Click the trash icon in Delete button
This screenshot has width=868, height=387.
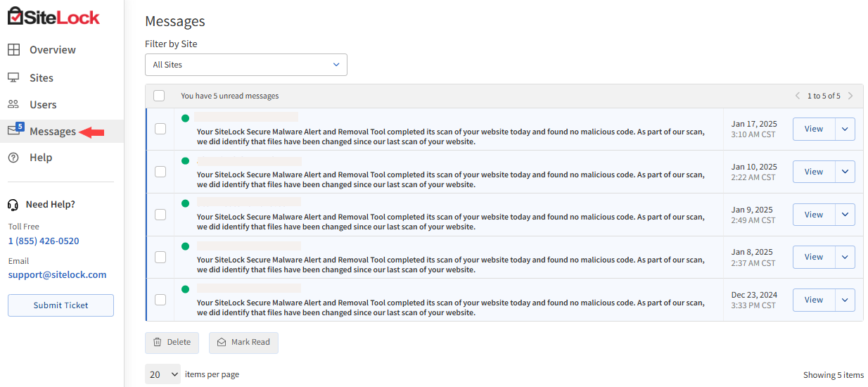(158, 343)
